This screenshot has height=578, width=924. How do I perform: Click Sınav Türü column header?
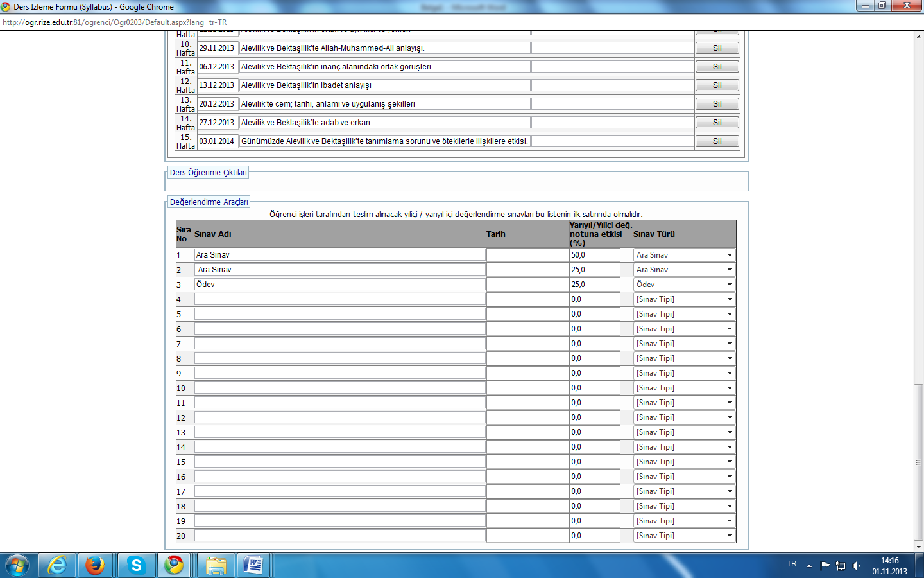click(x=654, y=234)
